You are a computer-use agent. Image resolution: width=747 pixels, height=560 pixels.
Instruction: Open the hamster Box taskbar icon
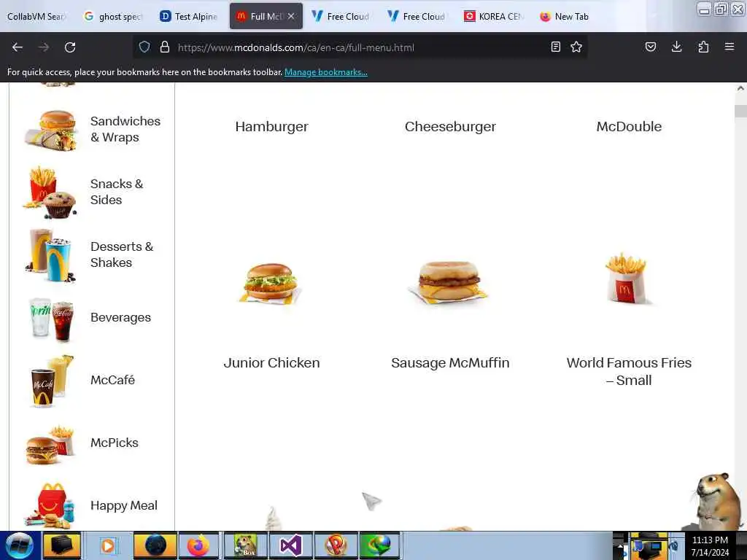pyautogui.click(x=244, y=545)
